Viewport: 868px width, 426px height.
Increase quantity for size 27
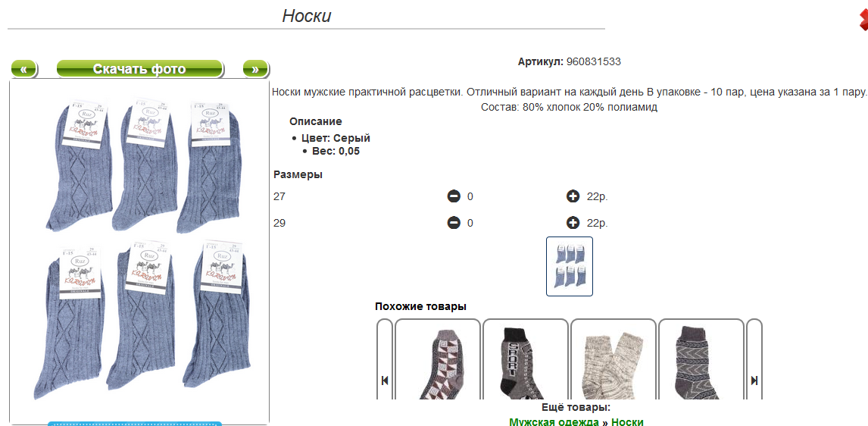click(x=573, y=196)
